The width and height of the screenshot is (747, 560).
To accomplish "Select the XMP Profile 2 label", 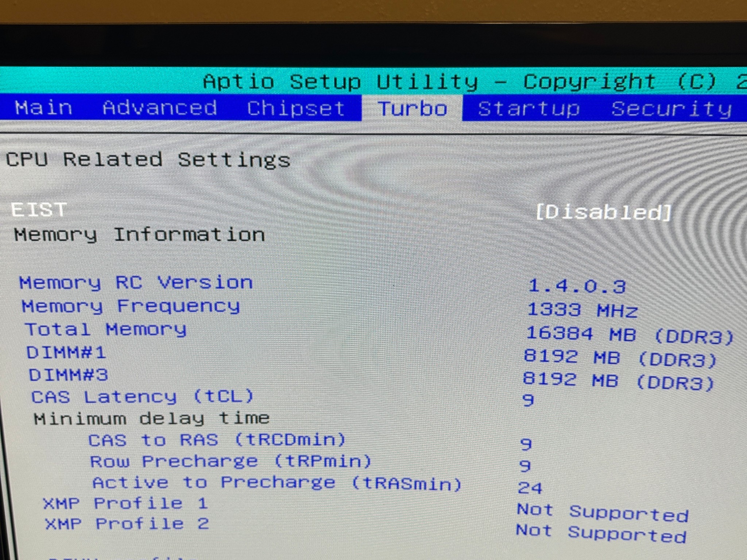I will 127,524.
